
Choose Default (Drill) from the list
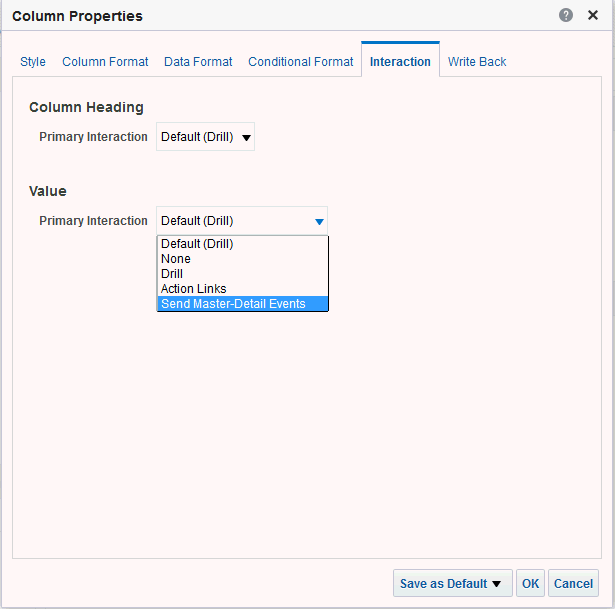point(197,244)
